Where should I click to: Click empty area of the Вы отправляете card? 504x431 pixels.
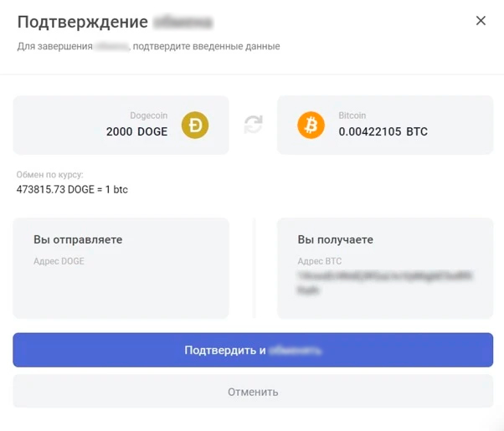[121, 293]
